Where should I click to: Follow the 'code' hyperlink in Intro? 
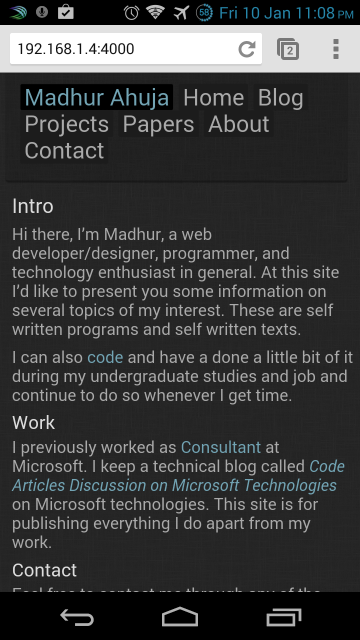tap(105, 358)
